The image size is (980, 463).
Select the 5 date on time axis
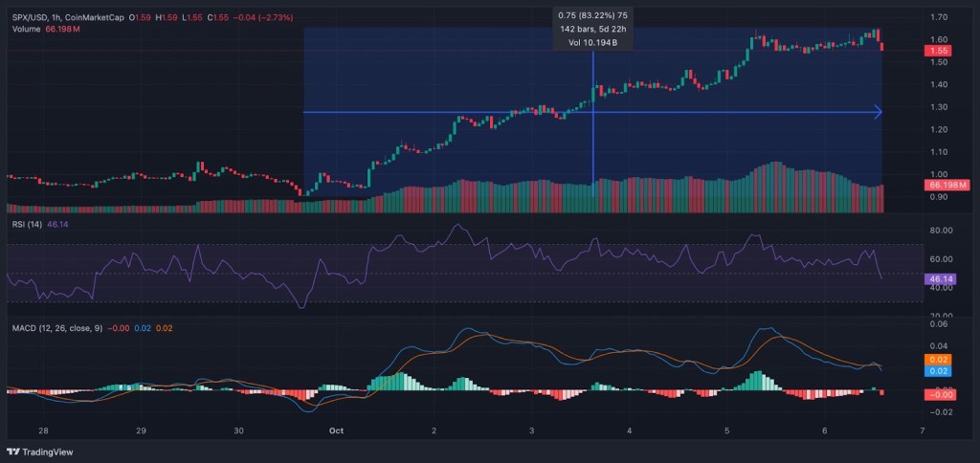coord(727,430)
